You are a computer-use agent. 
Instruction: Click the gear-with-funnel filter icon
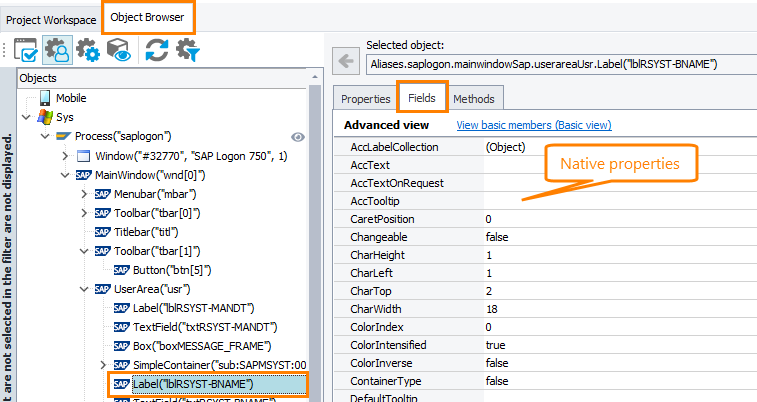pos(187,50)
